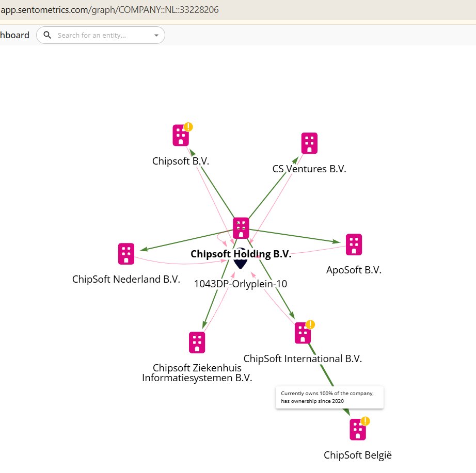Screen dimensions: 476x473
Task: Click the browser address bar URL
Action: click(x=109, y=10)
